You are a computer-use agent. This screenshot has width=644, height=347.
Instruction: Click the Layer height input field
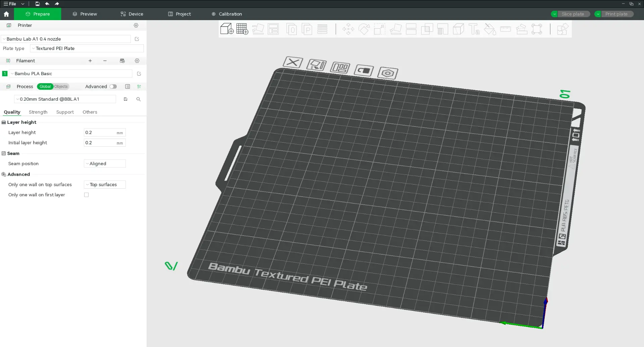click(x=100, y=133)
